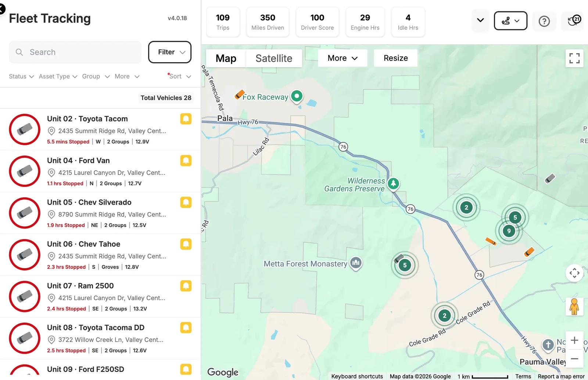This screenshot has width=588, height=380.
Task: Click the Trips stat card showing 109
Action: (x=223, y=22)
